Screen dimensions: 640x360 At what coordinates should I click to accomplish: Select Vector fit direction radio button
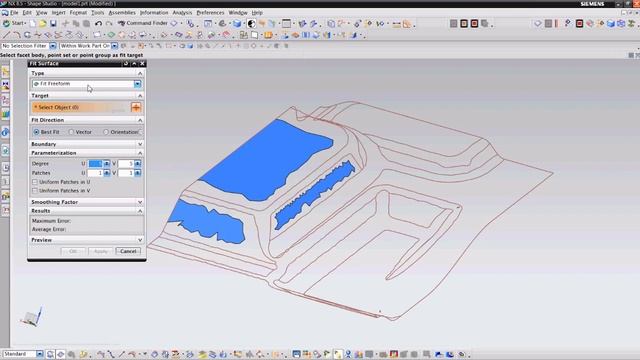(71, 132)
